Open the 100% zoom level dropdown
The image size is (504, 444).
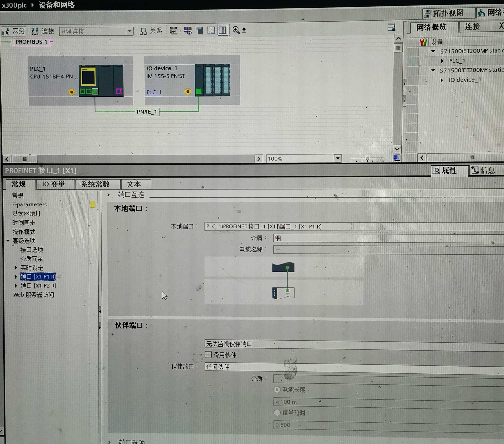point(338,158)
